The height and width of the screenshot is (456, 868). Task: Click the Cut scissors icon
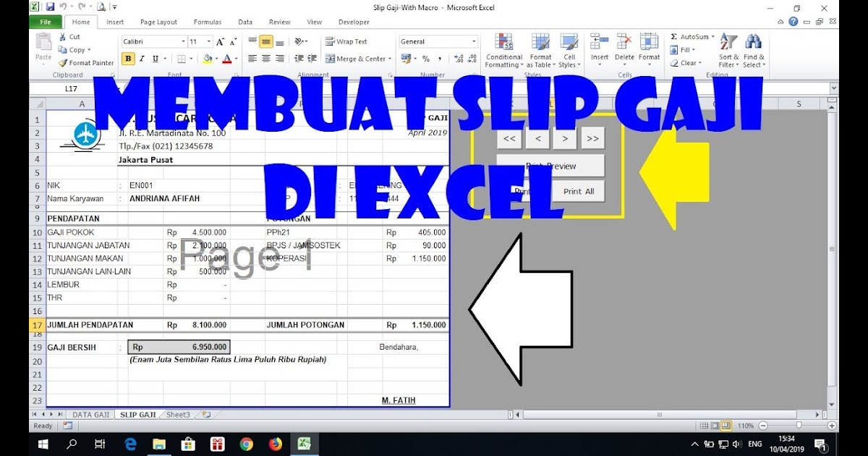[63, 37]
